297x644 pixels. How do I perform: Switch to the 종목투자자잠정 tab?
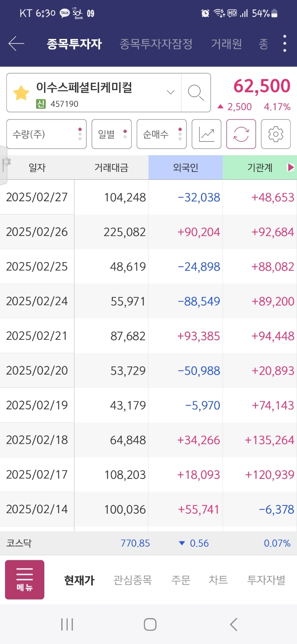pos(156,44)
